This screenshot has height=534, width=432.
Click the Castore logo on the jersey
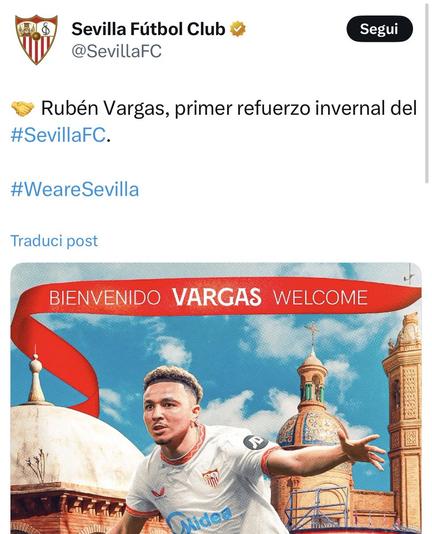pyautogui.click(x=158, y=492)
